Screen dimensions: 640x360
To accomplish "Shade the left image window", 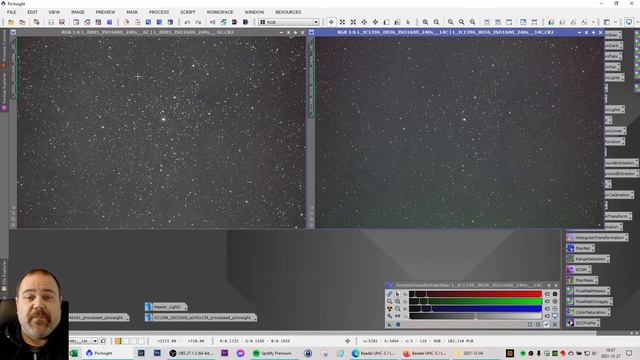I will click(289, 32).
